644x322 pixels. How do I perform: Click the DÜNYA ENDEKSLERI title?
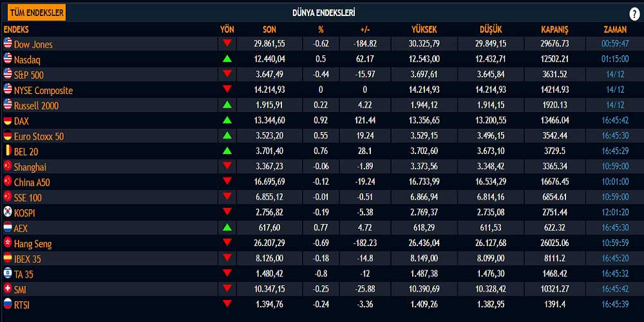324,13
